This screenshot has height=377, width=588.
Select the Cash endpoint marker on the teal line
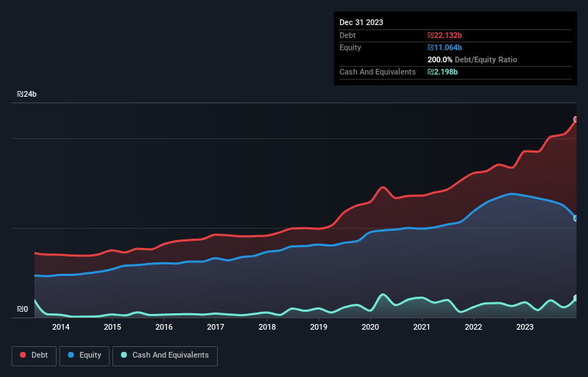(576, 298)
